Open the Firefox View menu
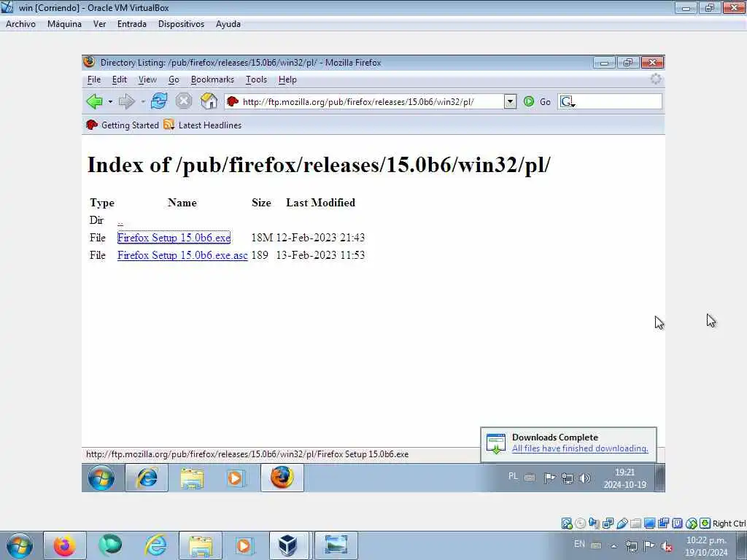Viewport: 747px width, 560px height. point(147,79)
